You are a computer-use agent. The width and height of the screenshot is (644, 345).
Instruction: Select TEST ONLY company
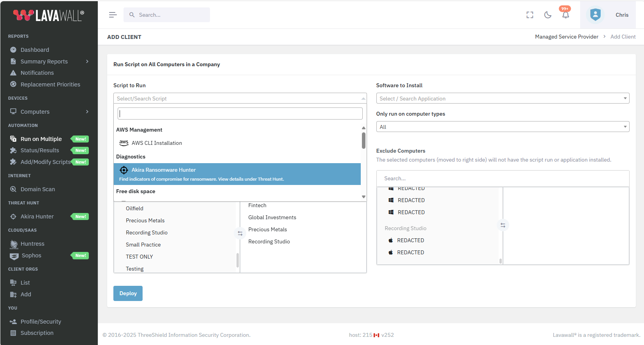tap(139, 257)
